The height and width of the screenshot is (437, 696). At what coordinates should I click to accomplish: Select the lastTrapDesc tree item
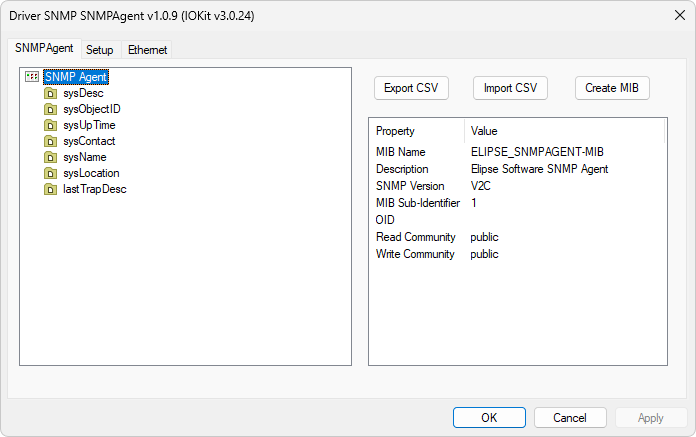[x=95, y=189]
